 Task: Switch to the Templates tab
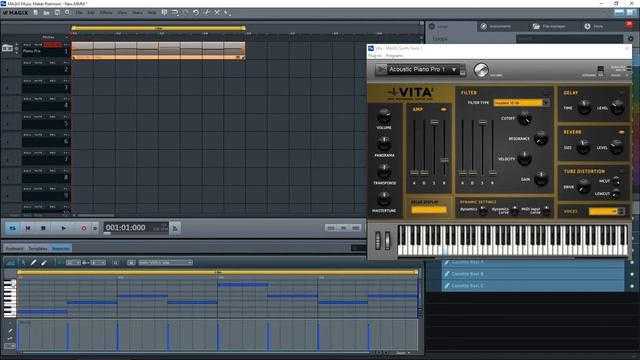pyautogui.click(x=38, y=248)
